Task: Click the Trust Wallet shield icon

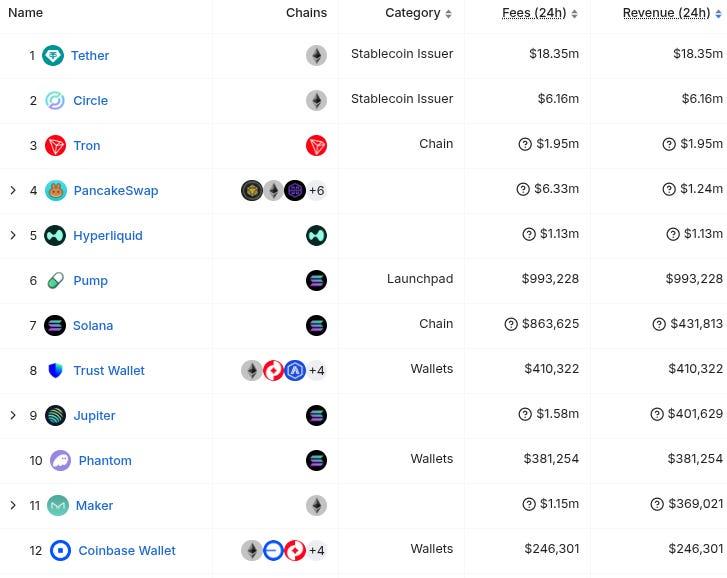Action: [x=56, y=371]
